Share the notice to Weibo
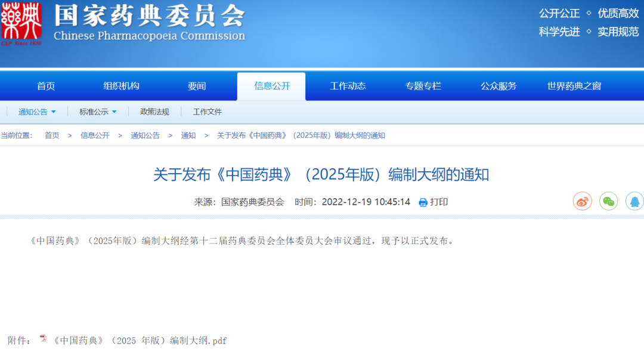Image resolution: width=644 pixels, height=349 pixels. point(582,202)
